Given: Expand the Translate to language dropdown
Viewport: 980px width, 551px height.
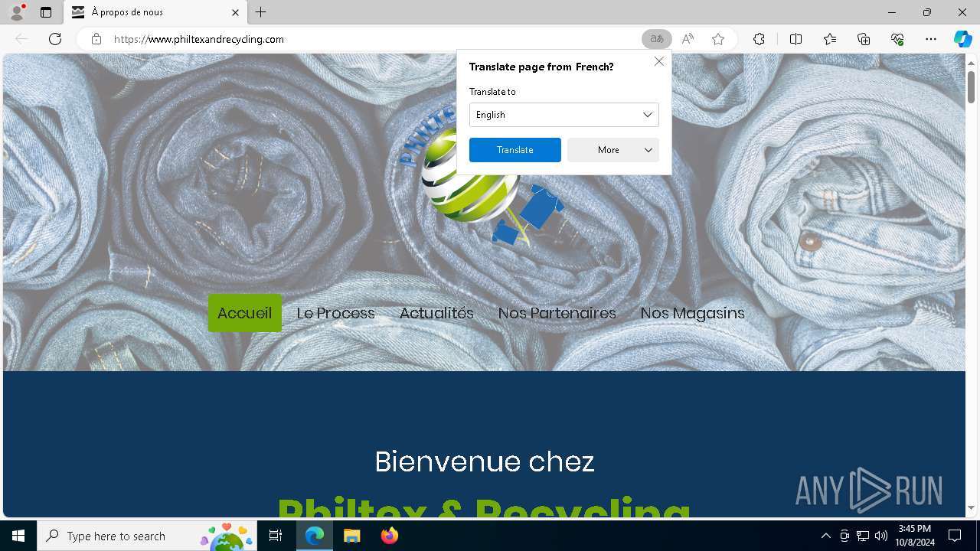Looking at the screenshot, I should pos(564,115).
